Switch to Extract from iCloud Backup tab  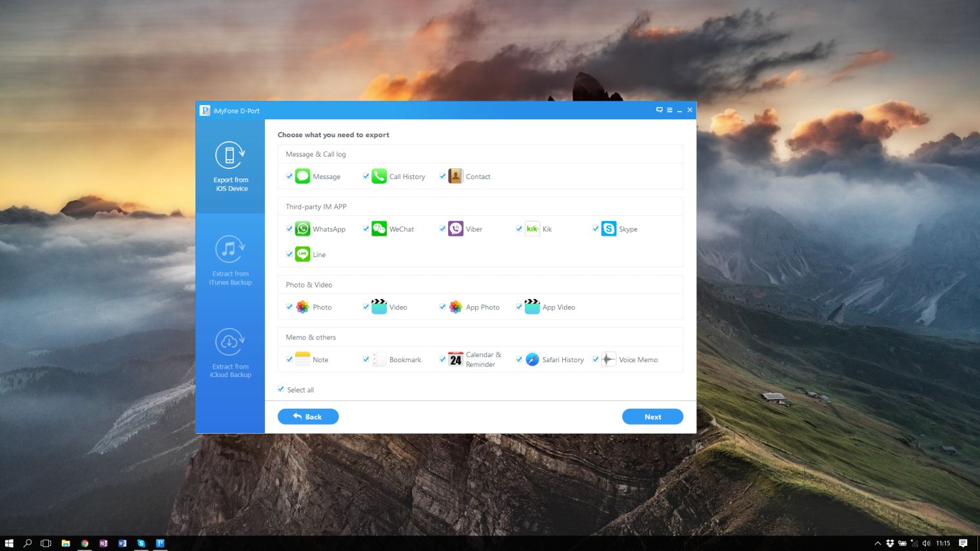coord(230,353)
